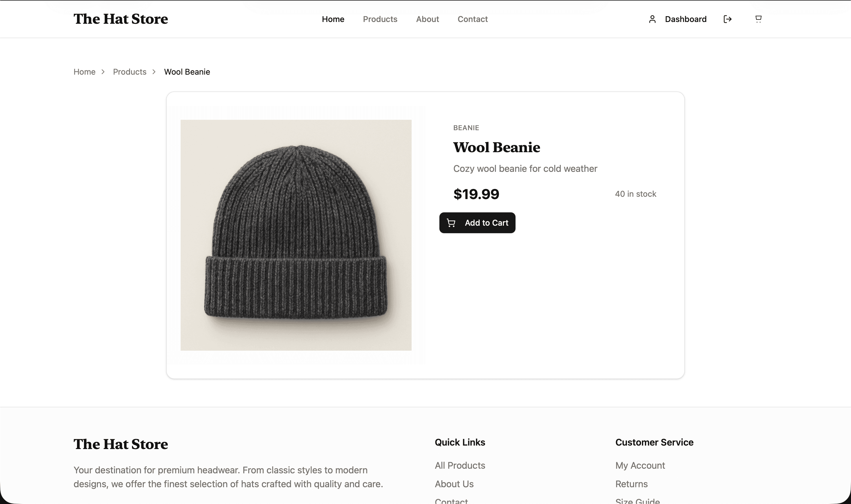Click the Products breadcrumb link
The width and height of the screenshot is (851, 504).
(129, 72)
